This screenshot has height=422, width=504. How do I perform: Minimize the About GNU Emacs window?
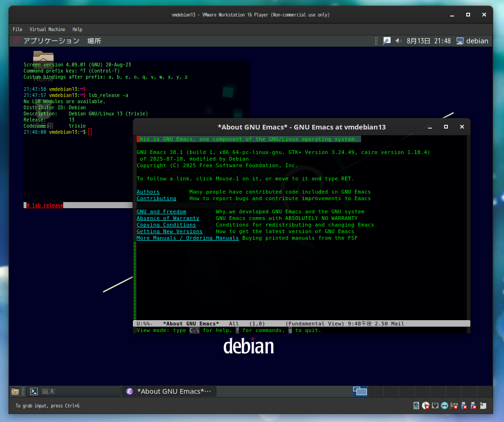pyautogui.click(x=430, y=127)
